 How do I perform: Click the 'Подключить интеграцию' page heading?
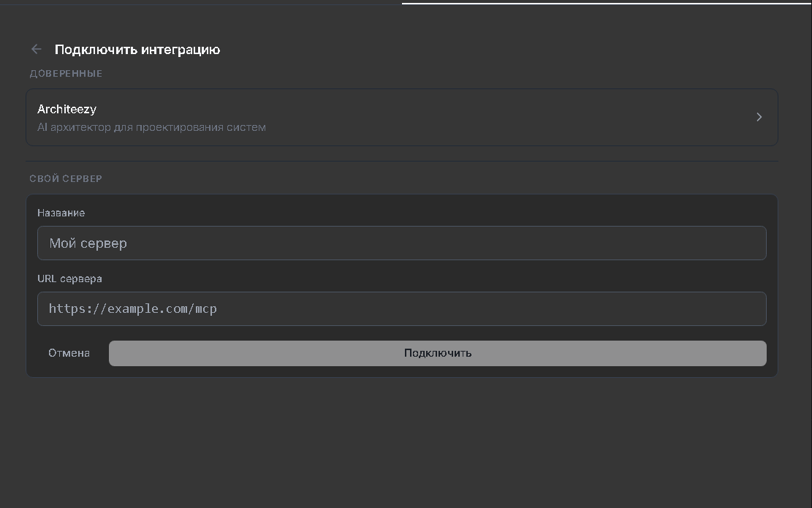137,50
